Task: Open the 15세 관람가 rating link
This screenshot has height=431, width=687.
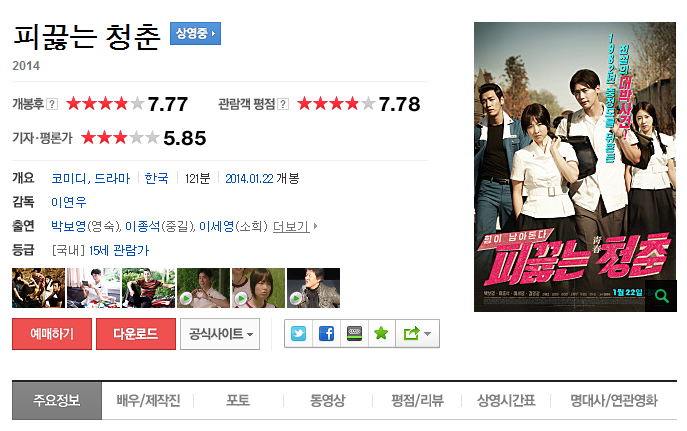Action: 119,251
